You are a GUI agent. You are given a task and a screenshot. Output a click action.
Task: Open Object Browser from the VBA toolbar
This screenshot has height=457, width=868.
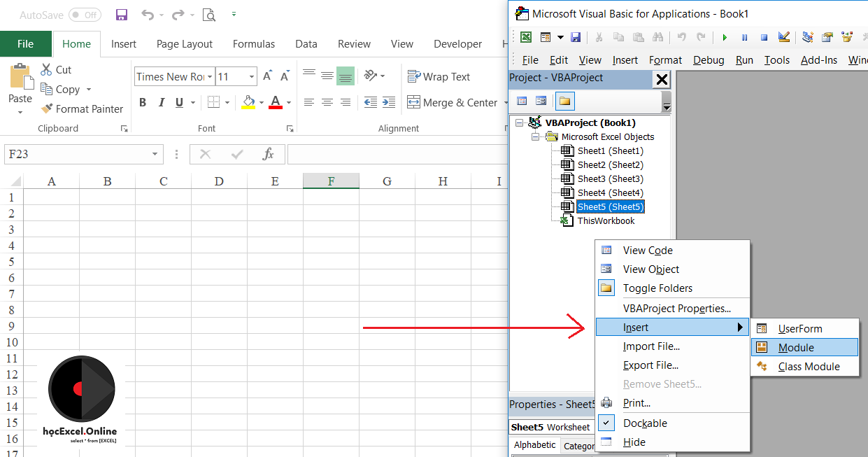click(x=848, y=37)
